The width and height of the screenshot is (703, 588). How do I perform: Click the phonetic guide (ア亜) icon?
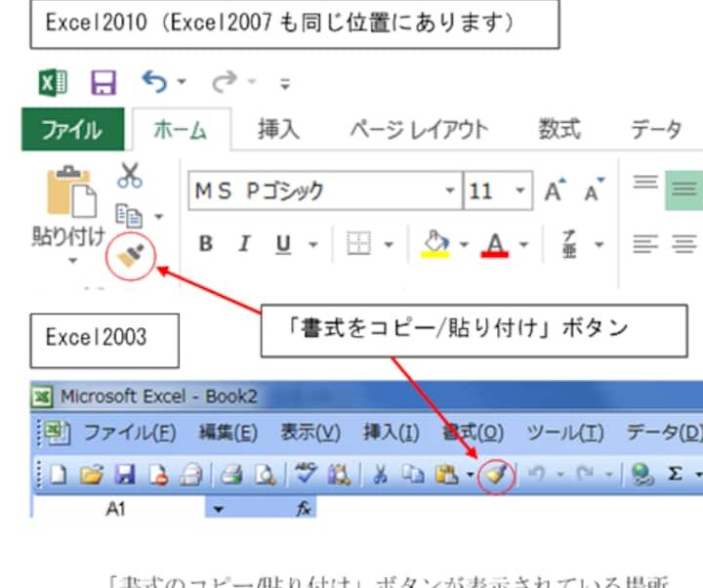point(569,244)
